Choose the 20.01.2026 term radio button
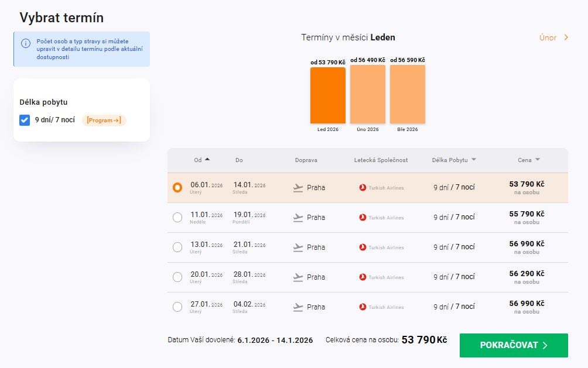Viewport: 588px width, 368px height. [177, 277]
